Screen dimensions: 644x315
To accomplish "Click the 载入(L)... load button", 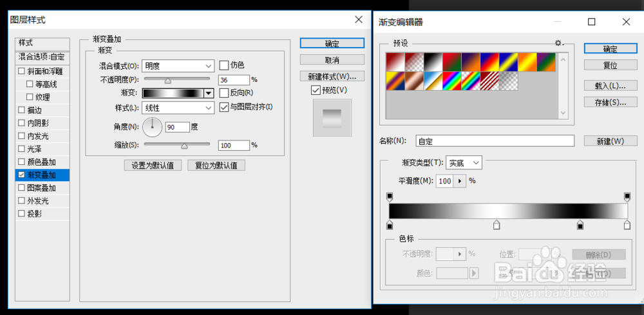I will point(611,86).
